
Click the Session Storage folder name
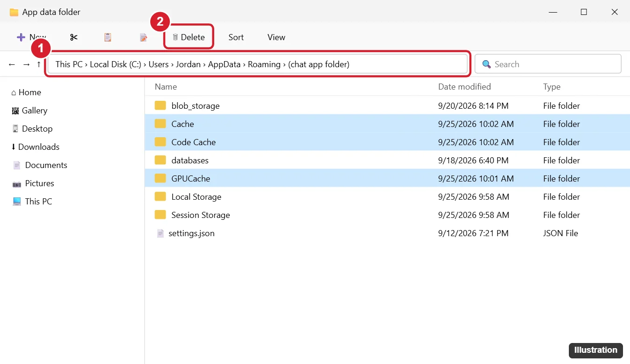coord(201,215)
